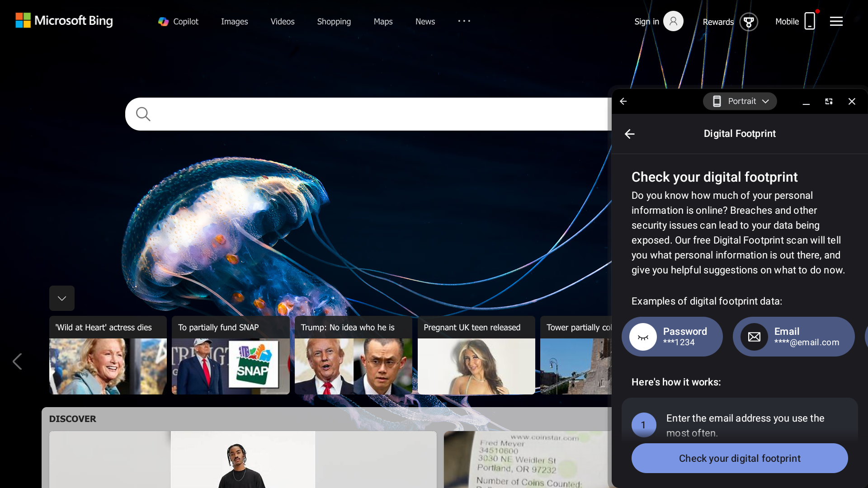Image resolution: width=868 pixels, height=488 pixels.
Task: Click the Mobile phone icon
Action: 810,21
